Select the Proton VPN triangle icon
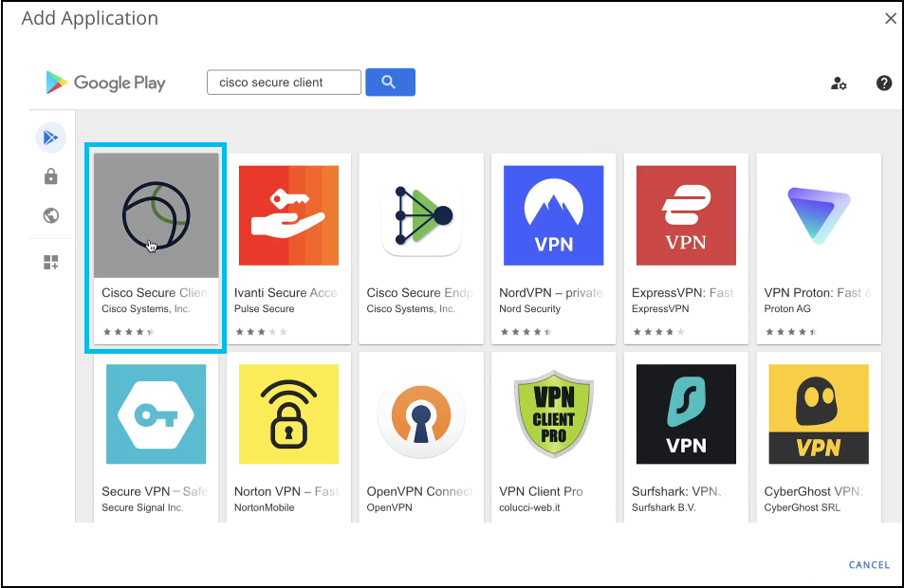904x588 pixels. point(819,215)
